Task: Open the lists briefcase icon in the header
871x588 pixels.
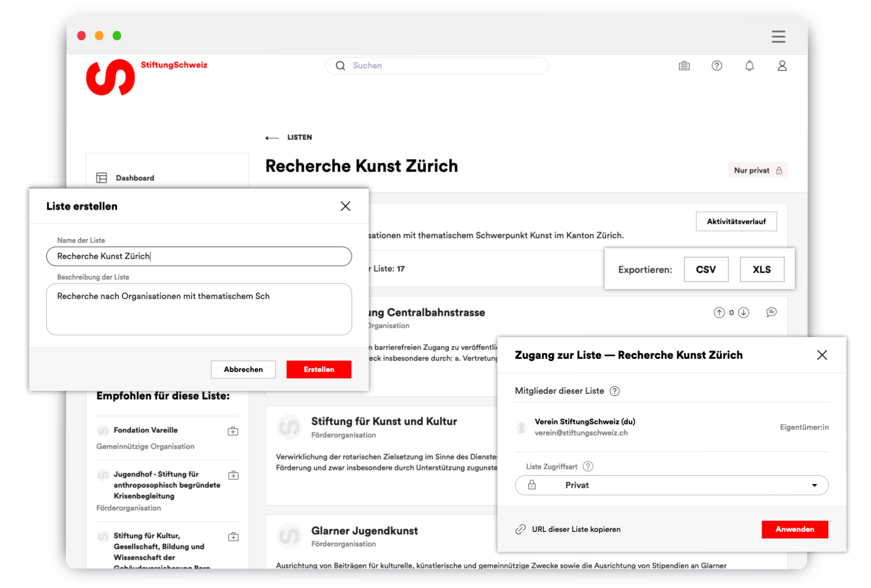Action: [x=684, y=66]
